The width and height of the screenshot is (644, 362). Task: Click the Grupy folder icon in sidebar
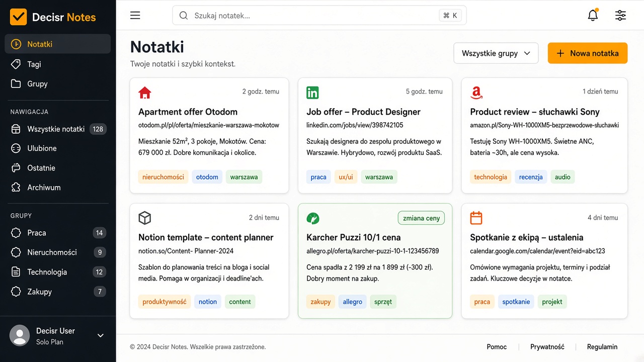(x=16, y=84)
